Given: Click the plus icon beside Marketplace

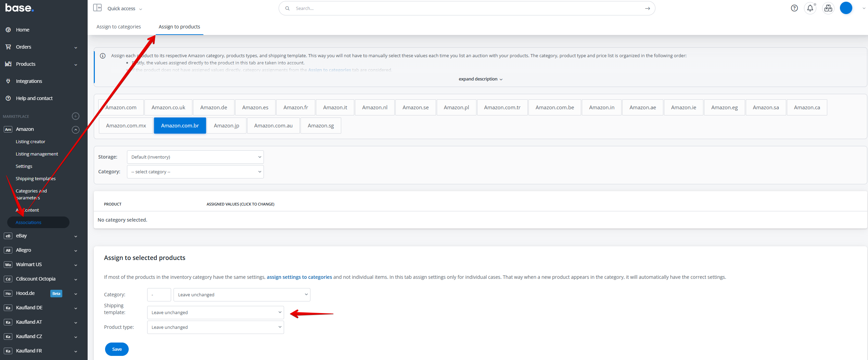Looking at the screenshot, I should tap(76, 116).
